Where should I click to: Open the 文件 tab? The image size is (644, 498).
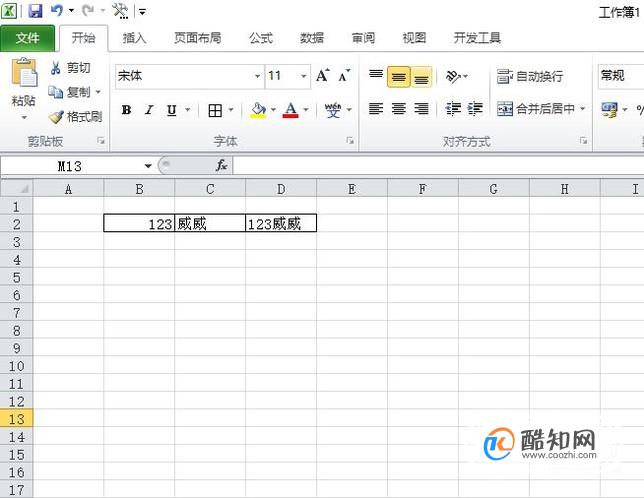27,38
